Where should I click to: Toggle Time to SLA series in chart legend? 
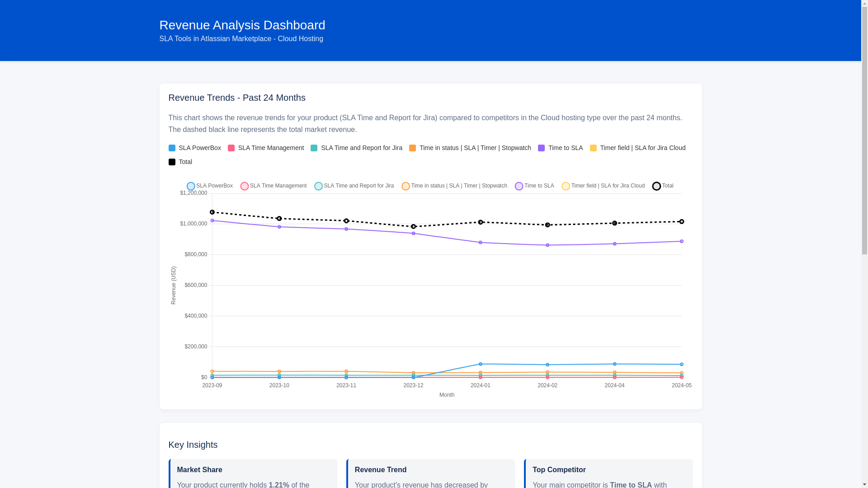click(x=534, y=186)
